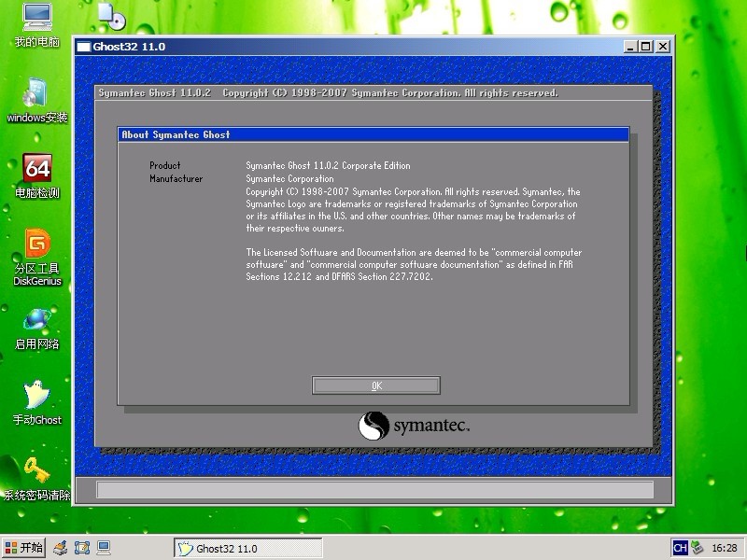
Task: Click the CH language indicator
Action: pos(680,548)
